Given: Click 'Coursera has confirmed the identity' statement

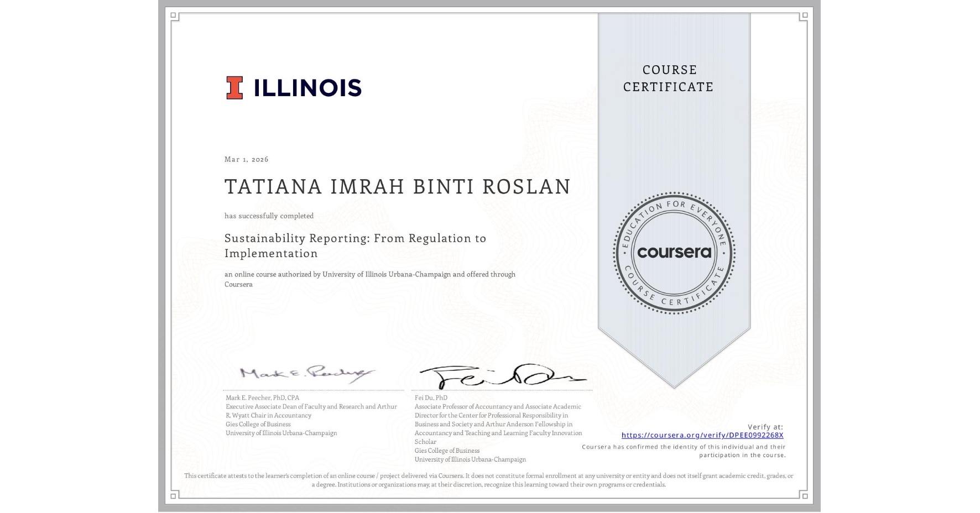Looking at the screenshot, I should click(684, 451).
